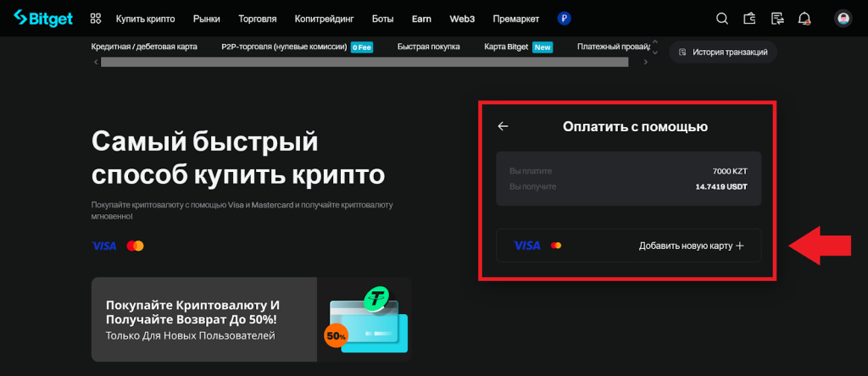This screenshot has width=868, height=376.
Task: Click the tab scrollbar left arrow
Action: pos(96,62)
